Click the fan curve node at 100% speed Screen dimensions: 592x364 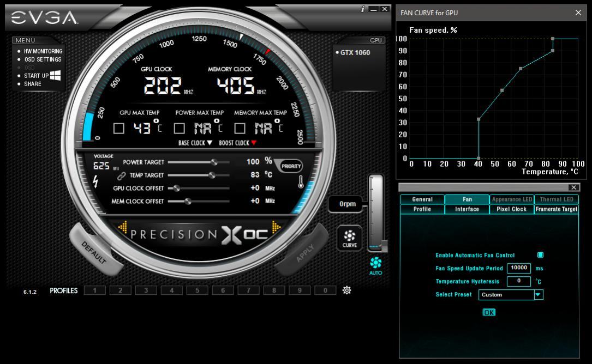coord(553,39)
